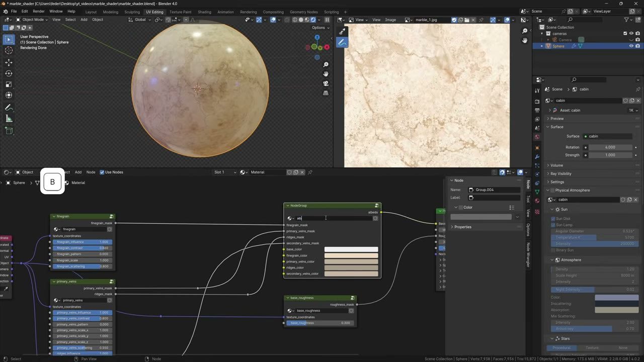The width and height of the screenshot is (644, 362).
Task: Click the viewport zoom magnifier icon
Action: click(x=326, y=65)
